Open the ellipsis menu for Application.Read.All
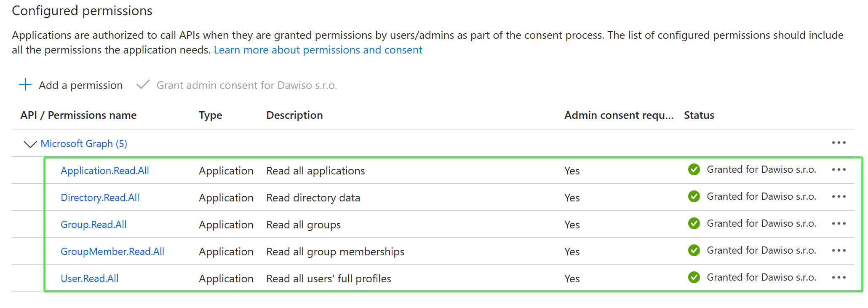The width and height of the screenshot is (868, 308). click(x=839, y=170)
